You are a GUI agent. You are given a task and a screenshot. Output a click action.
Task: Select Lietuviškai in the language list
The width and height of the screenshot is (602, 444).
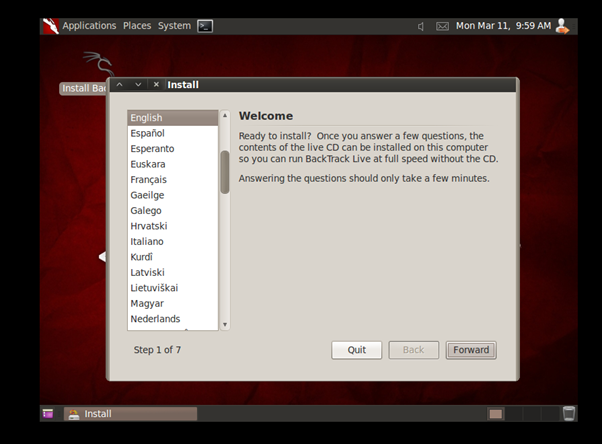tap(173, 288)
